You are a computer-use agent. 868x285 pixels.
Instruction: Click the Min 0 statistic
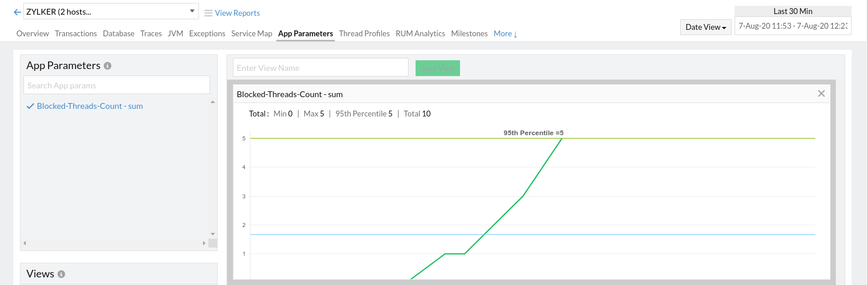point(283,114)
